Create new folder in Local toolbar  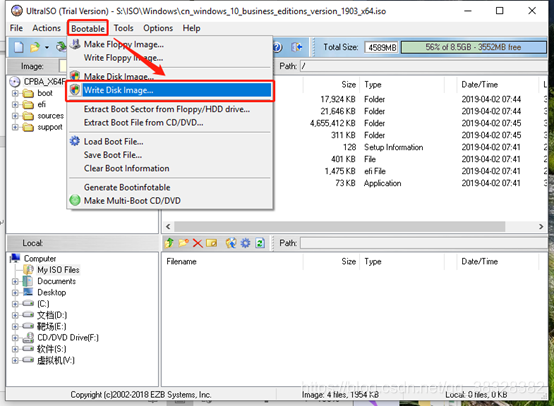click(183, 243)
